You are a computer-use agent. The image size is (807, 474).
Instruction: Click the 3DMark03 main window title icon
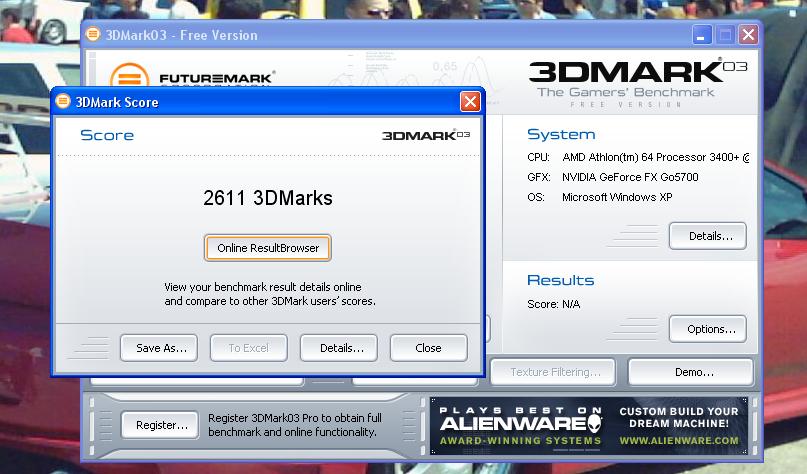click(x=93, y=34)
